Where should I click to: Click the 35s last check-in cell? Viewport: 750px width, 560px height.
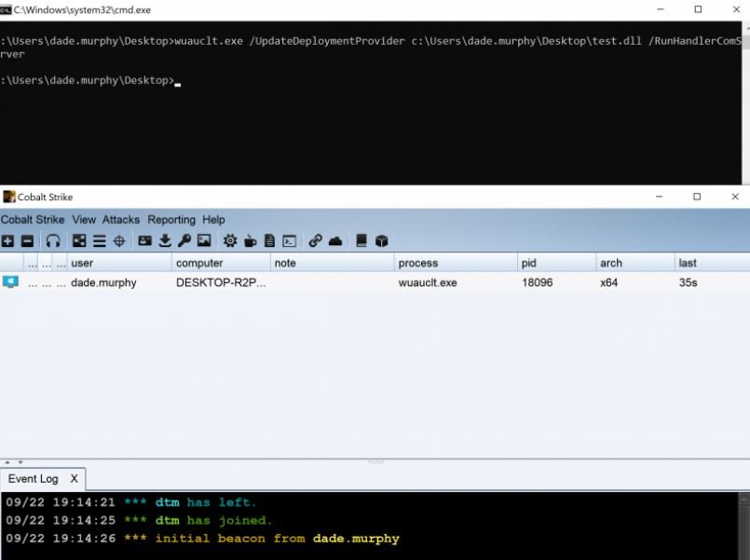tap(688, 282)
